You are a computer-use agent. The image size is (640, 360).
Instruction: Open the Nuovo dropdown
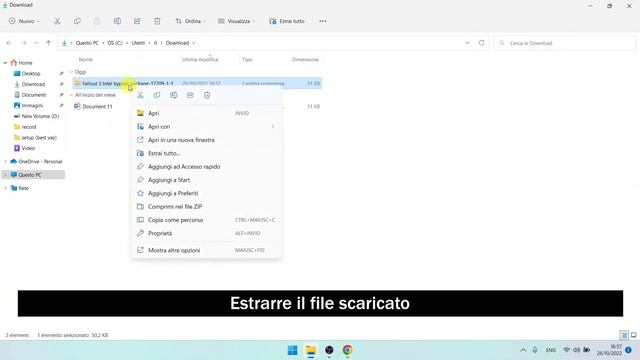pyautogui.click(x=24, y=21)
